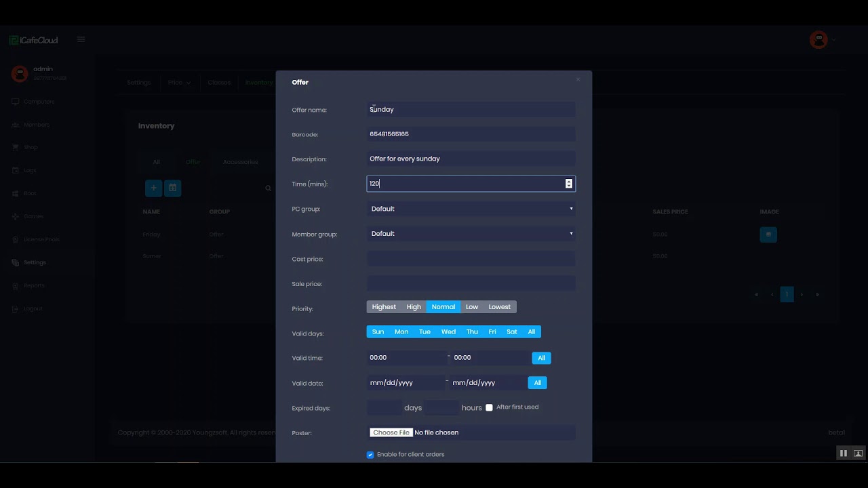The height and width of the screenshot is (488, 868).
Task: Toggle Sat in Valid days
Action: click(512, 332)
